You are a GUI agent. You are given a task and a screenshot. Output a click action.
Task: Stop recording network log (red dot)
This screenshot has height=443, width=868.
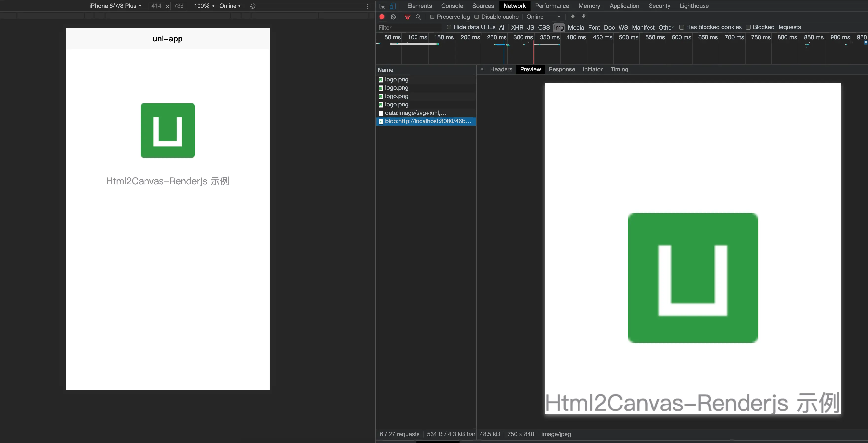pos(382,17)
